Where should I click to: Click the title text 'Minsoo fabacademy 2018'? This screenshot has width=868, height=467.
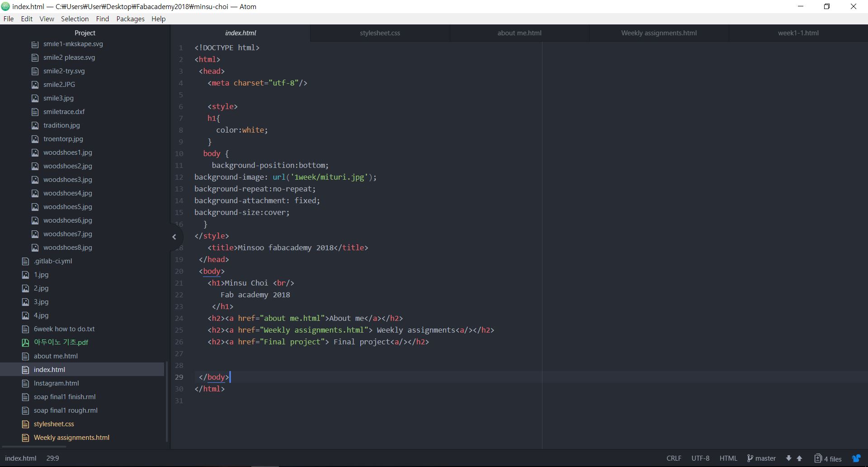pos(285,248)
